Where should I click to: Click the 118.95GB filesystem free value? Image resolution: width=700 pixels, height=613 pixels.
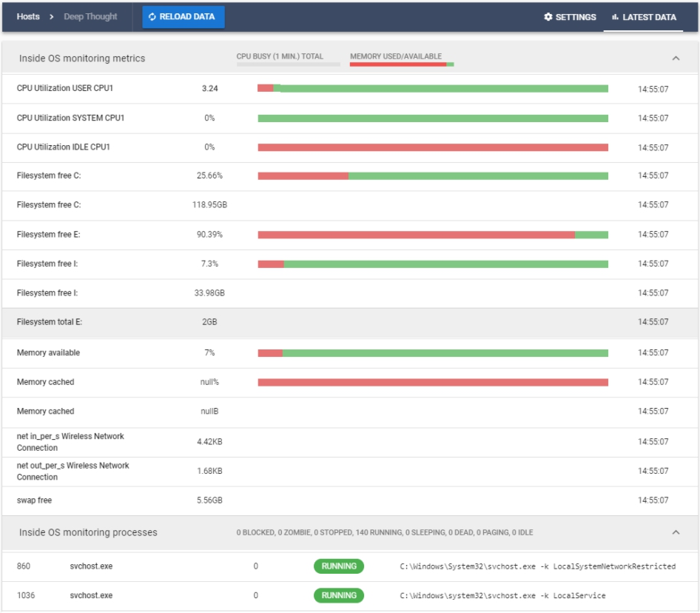209,204
